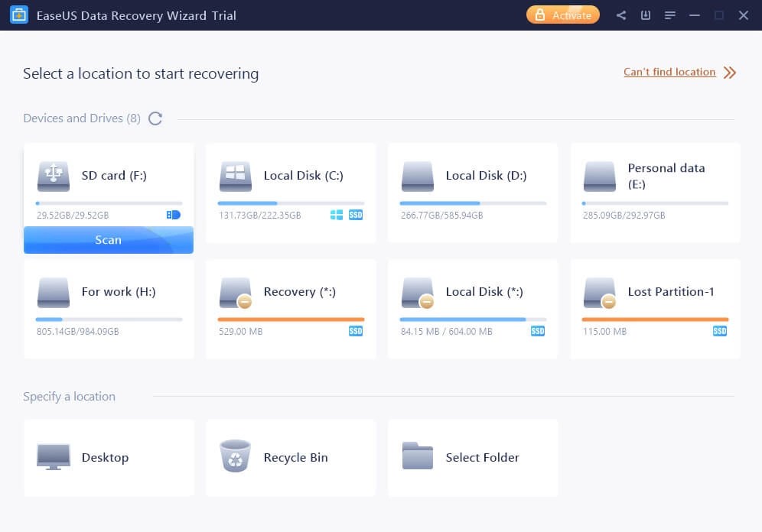Select the SD card (F:) drive icon
This screenshot has height=532, width=762.
tap(53, 175)
